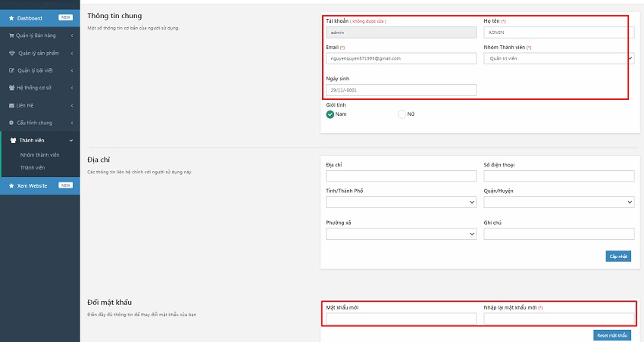
Task: Click the edit icon for Quản lý bài viết
Action: (x=11, y=70)
